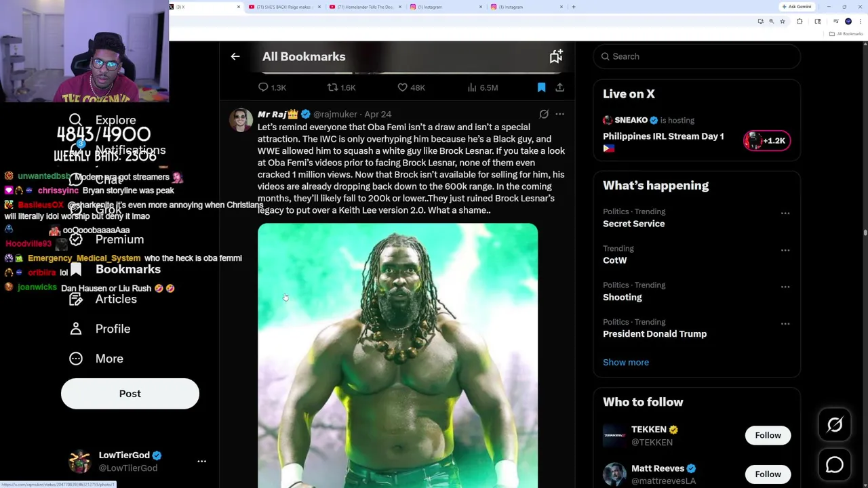Image resolution: width=868 pixels, height=488 pixels.
Task: Open Bookmarks in the sidebar
Action: coord(115,269)
